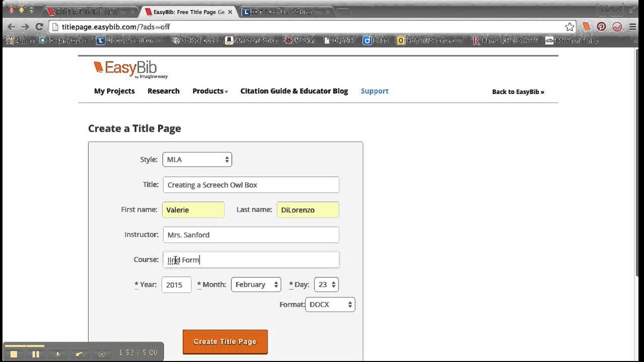Open the Destiny Quest bookmark
Viewport: 644px width, 362px height.
[x=64, y=41]
